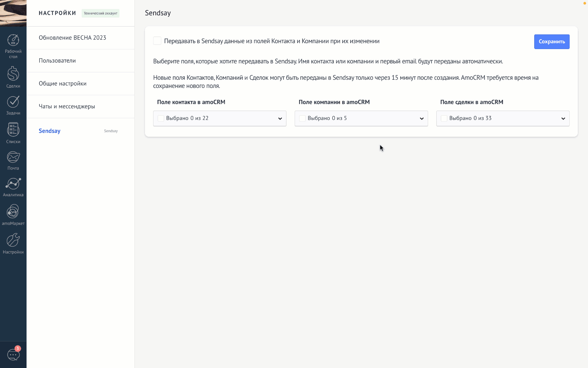Check the select-all box in company fields

click(x=302, y=118)
